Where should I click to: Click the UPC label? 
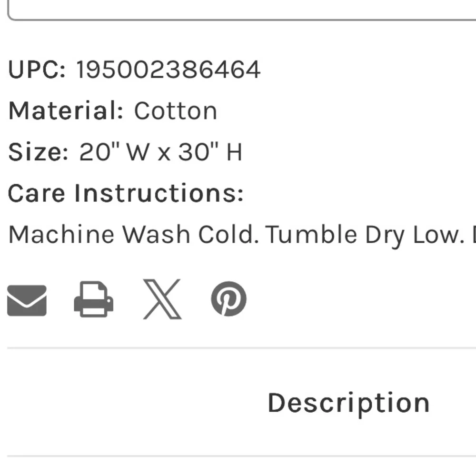[x=37, y=70]
